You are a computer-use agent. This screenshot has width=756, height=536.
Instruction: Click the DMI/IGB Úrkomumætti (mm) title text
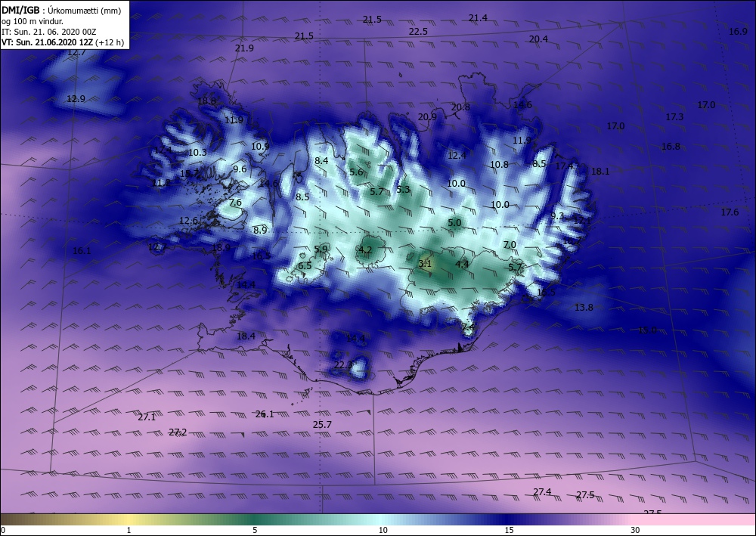61,11
